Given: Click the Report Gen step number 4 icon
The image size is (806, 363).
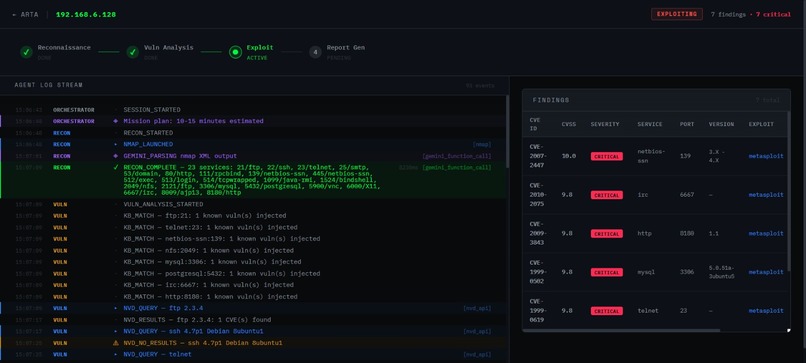Looking at the screenshot, I should [x=316, y=52].
